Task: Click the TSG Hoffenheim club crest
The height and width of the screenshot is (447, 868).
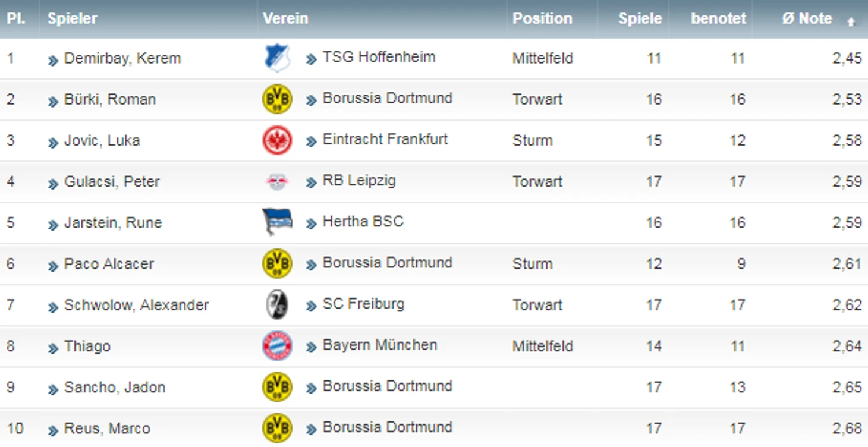Action: 277,58
